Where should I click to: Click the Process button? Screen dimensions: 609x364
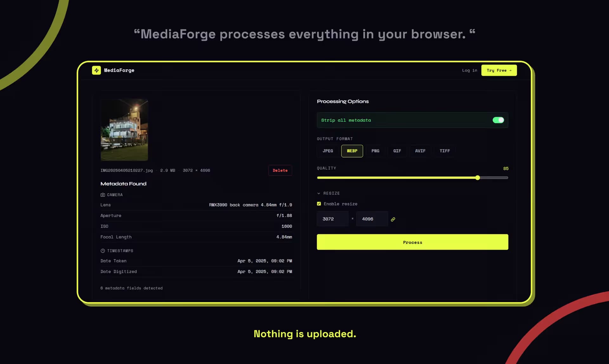click(412, 242)
